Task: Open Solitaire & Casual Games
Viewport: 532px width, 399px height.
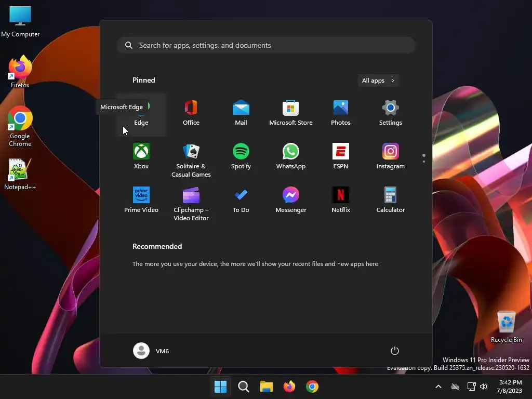Action: click(191, 161)
